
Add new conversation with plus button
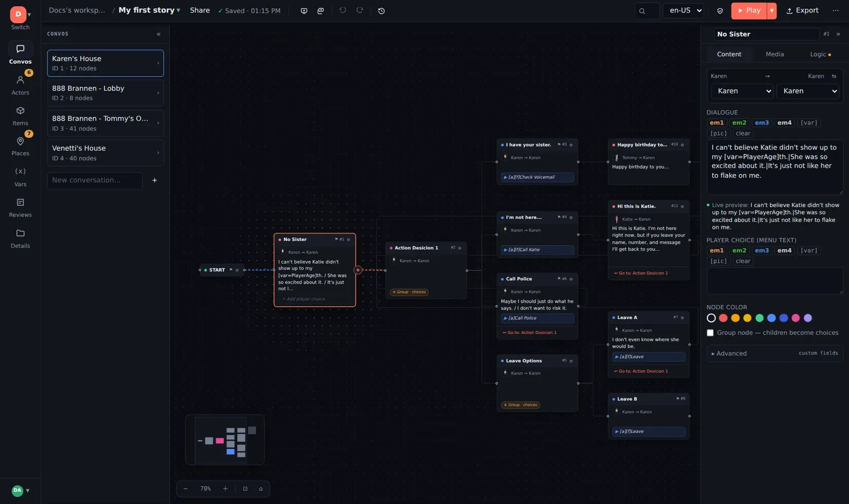[154, 180]
